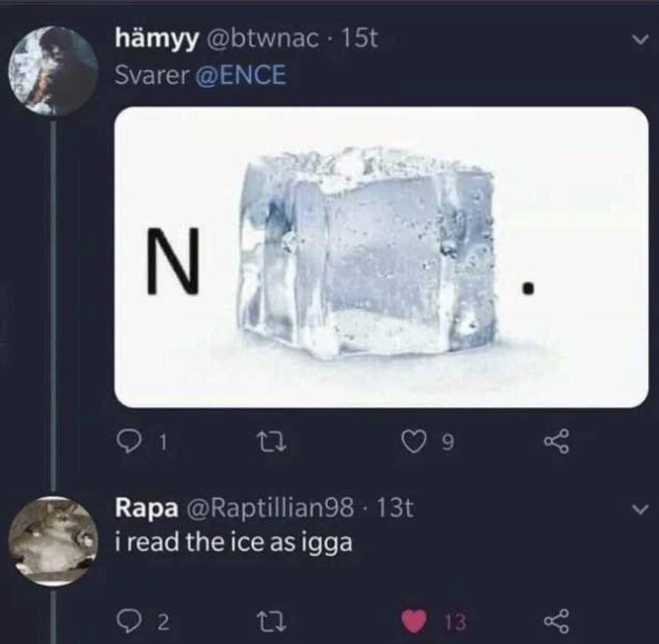Click the 13t timestamp on Rapa's tweet

[x=397, y=509]
